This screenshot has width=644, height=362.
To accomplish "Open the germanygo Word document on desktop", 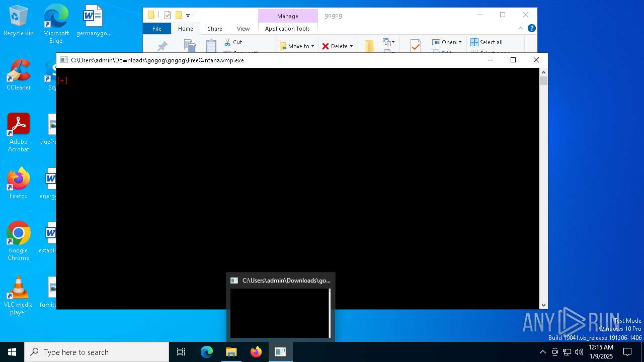I will (x=94, y=21).
